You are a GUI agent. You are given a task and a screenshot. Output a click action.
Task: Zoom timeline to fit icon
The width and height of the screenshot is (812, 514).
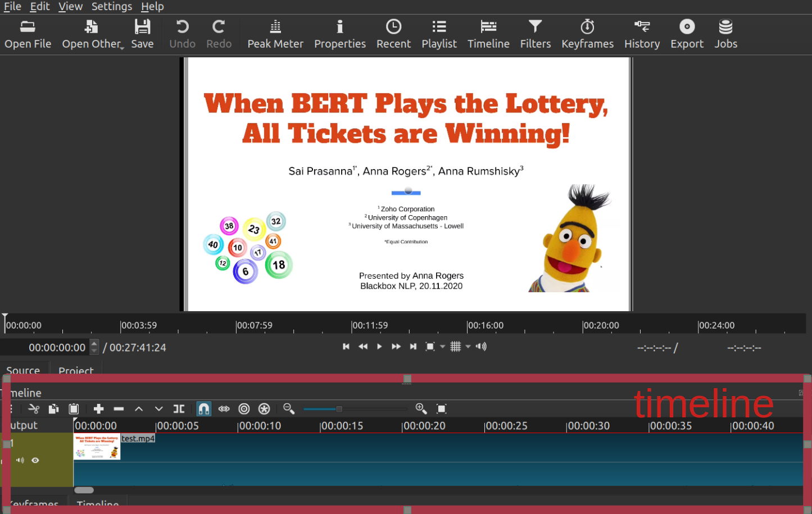point(442,409)
